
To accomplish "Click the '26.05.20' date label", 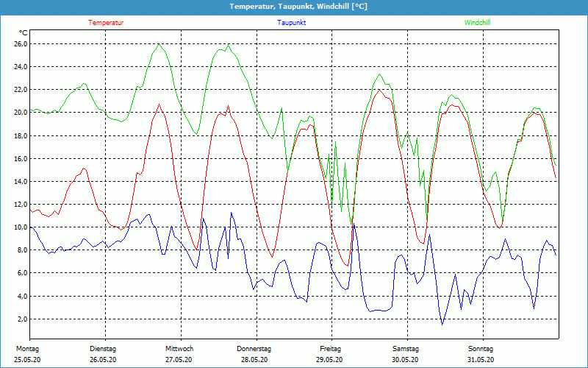I will pos(103,360).
